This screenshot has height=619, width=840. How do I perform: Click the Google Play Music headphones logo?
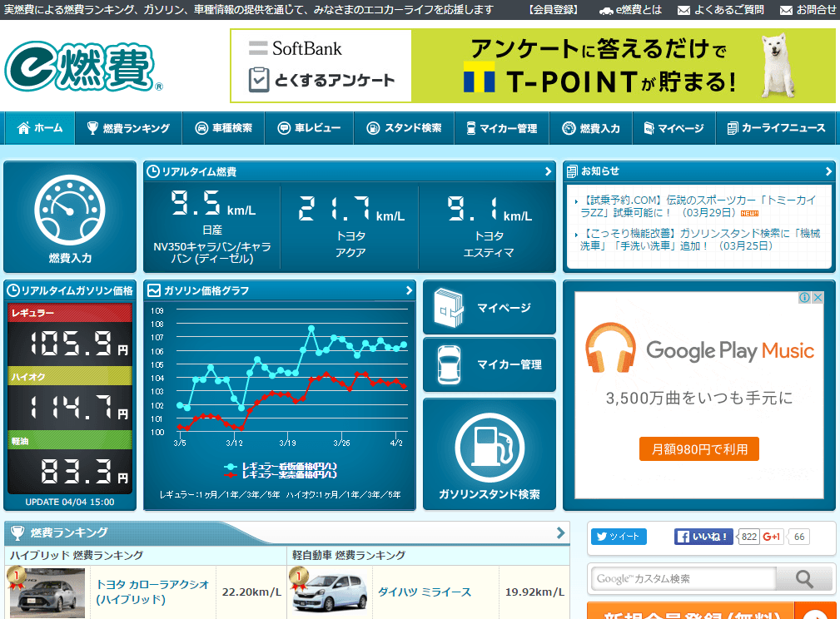(611, 348)
